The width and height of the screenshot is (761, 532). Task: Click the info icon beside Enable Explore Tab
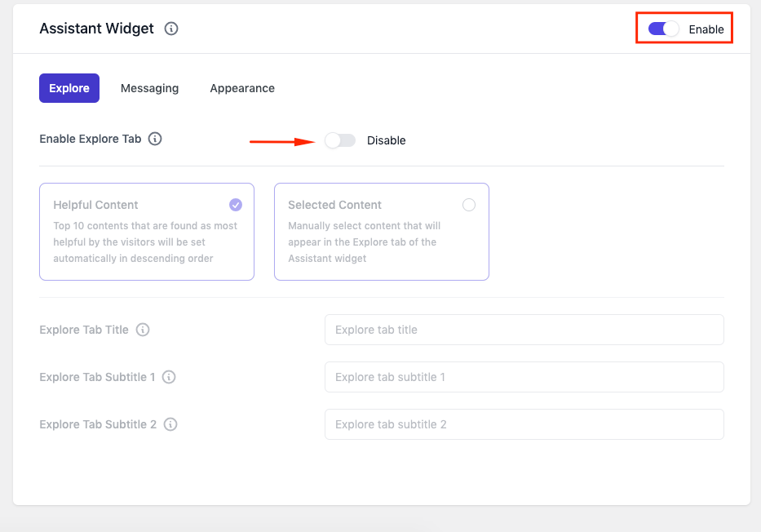pyautogui.click(x=155, y=139)
